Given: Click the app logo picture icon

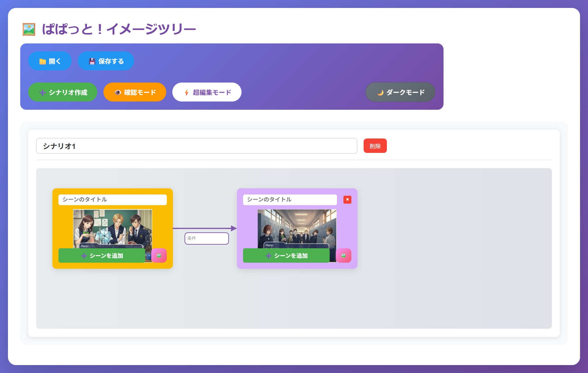Looking at the screenshot, I should [29, 29].
